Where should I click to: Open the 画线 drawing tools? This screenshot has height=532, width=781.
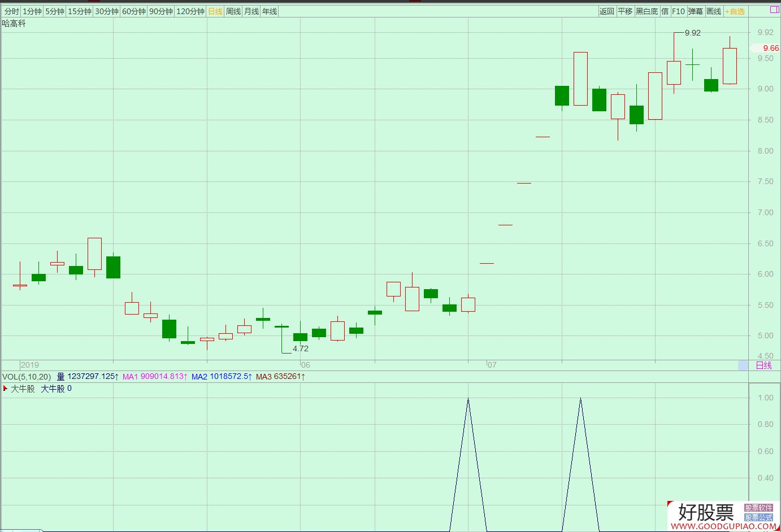click(x=714, y=11)
